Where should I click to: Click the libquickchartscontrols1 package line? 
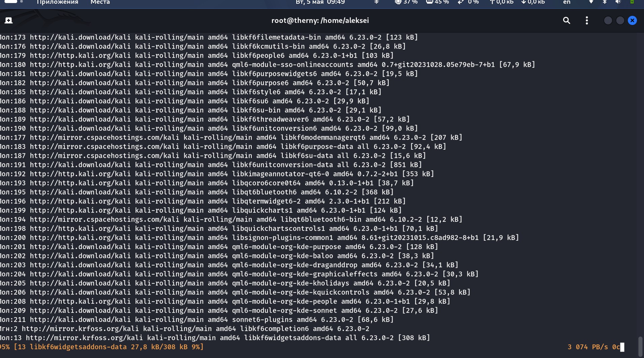(x=219, y=229)
